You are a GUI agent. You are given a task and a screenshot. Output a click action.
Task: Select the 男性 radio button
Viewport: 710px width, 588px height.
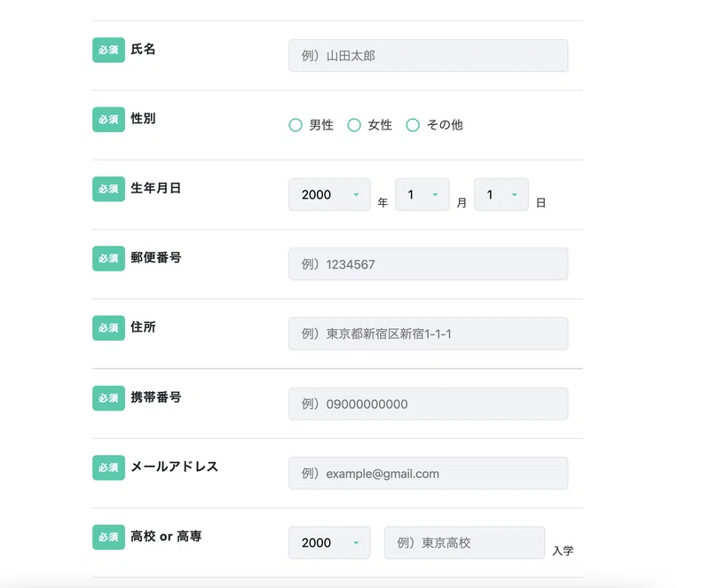296,125
